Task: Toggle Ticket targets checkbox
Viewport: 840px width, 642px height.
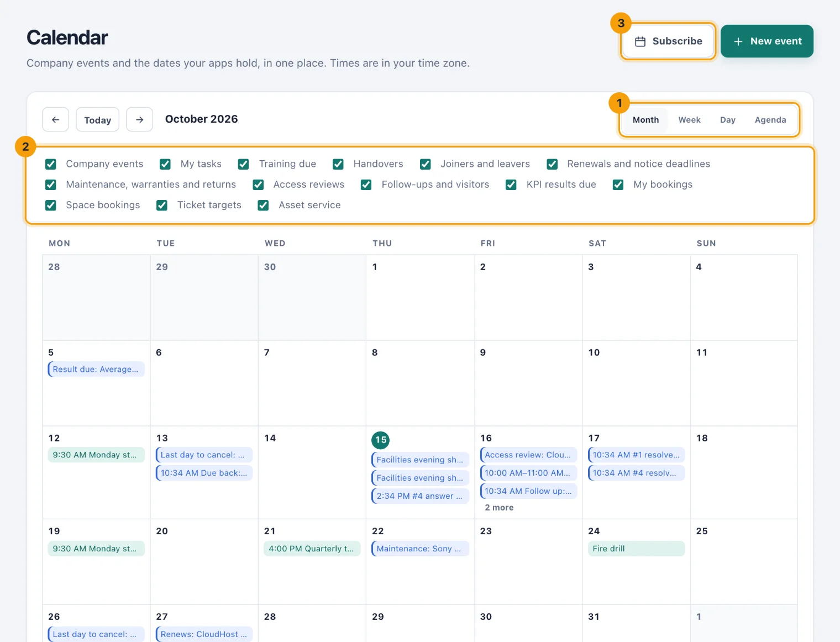Action: [x=162, y=206]
